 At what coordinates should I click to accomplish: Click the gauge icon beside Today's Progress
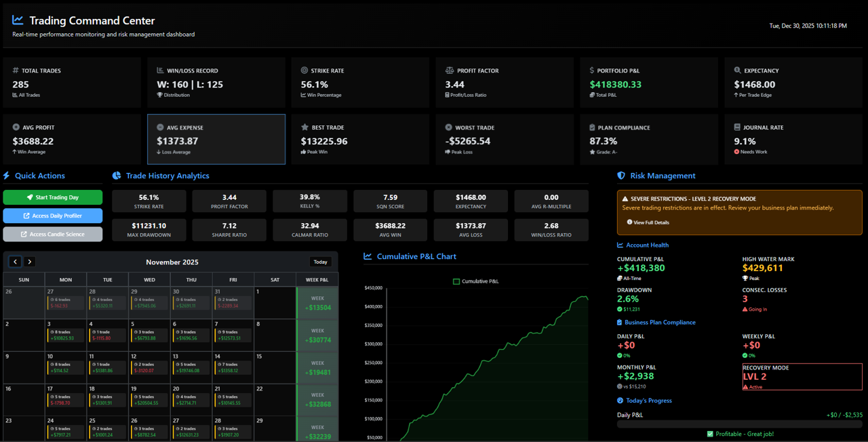point(620,401)
